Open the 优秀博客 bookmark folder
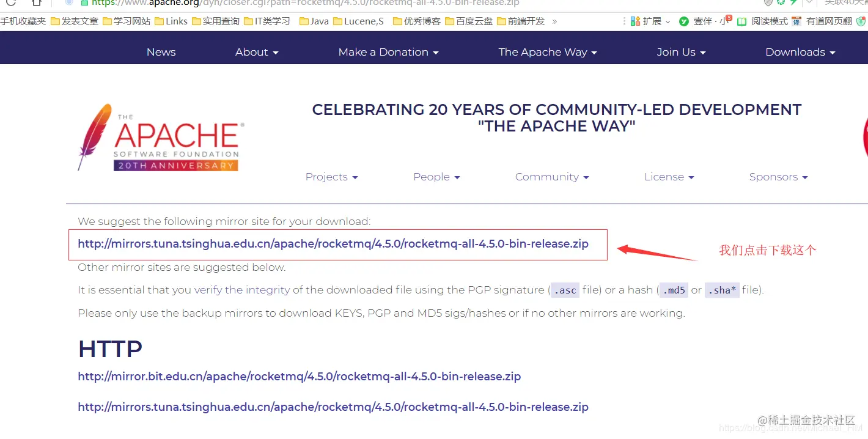This screenshot has height=439, width=868. click(417, 21)
